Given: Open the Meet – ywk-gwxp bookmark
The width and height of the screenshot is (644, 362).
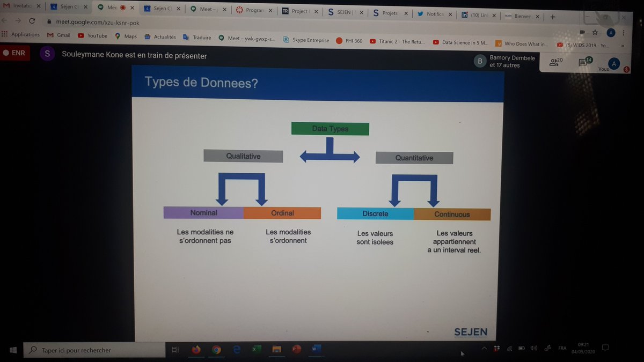Looking at the screenshot, I should click(247, 39).
